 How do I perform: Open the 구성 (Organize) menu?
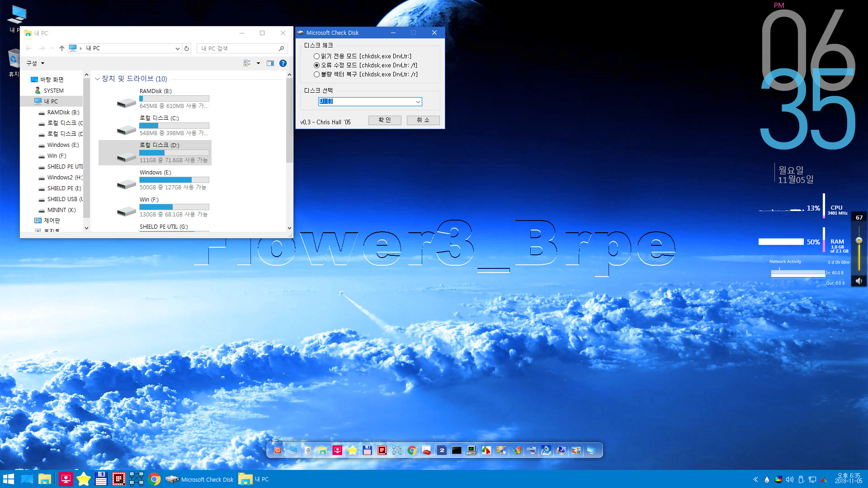[x=35, y=63]
